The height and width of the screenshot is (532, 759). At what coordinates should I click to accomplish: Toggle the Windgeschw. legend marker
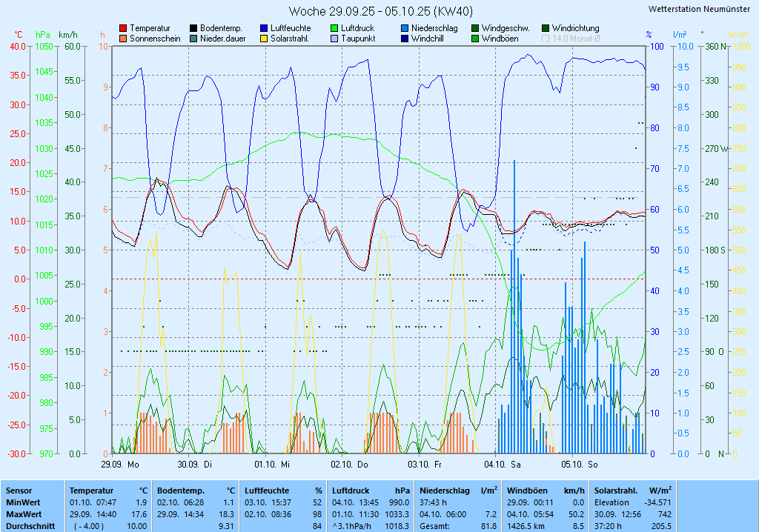coord(475,28)
